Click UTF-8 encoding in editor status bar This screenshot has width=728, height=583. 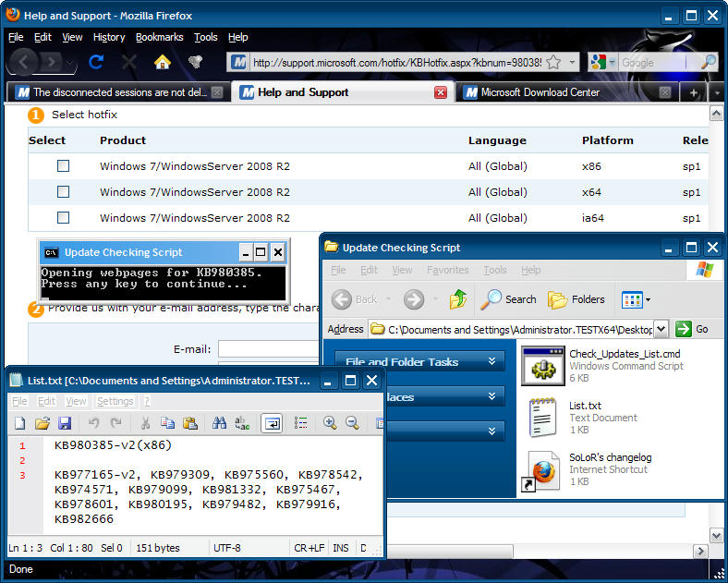point(227,548)
